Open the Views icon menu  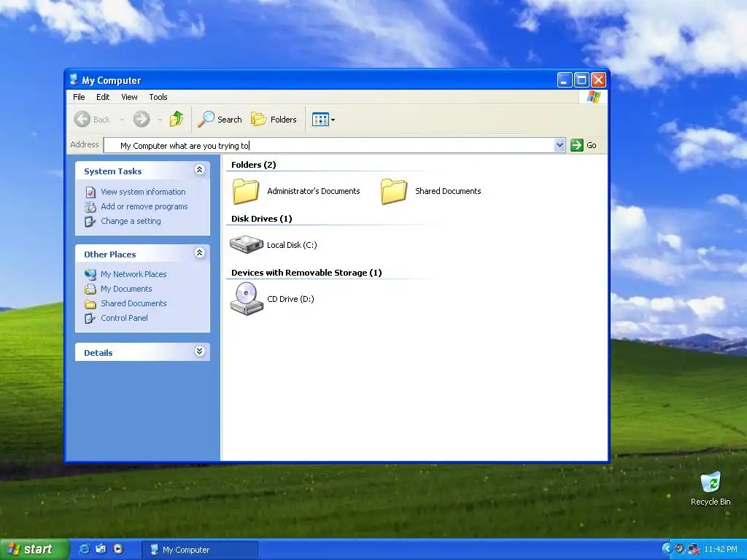tap(323, 120)
